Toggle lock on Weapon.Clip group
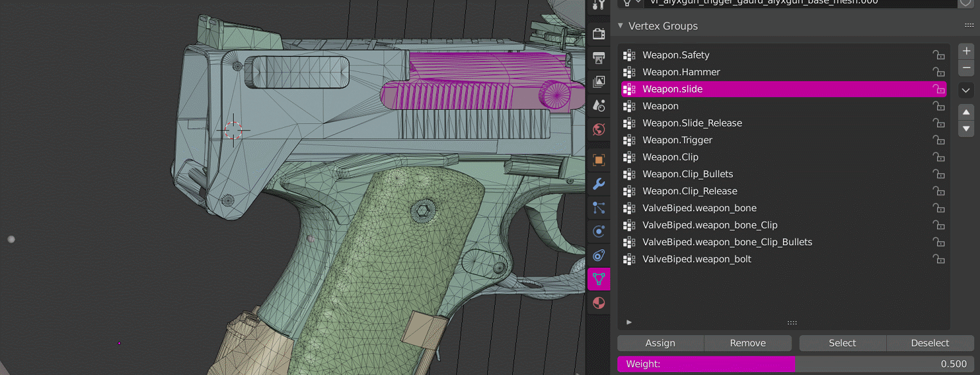 tap(938, 157)
